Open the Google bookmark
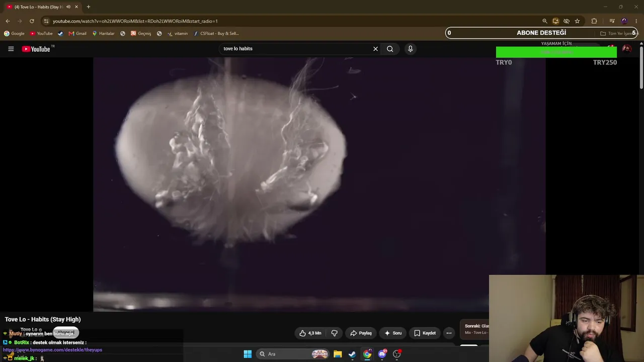 click(14, 34)
